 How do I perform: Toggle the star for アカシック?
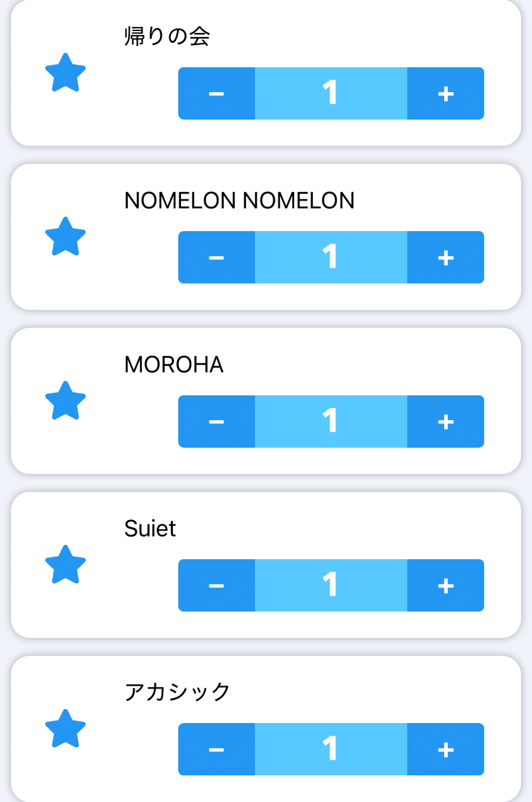point(65,728)
